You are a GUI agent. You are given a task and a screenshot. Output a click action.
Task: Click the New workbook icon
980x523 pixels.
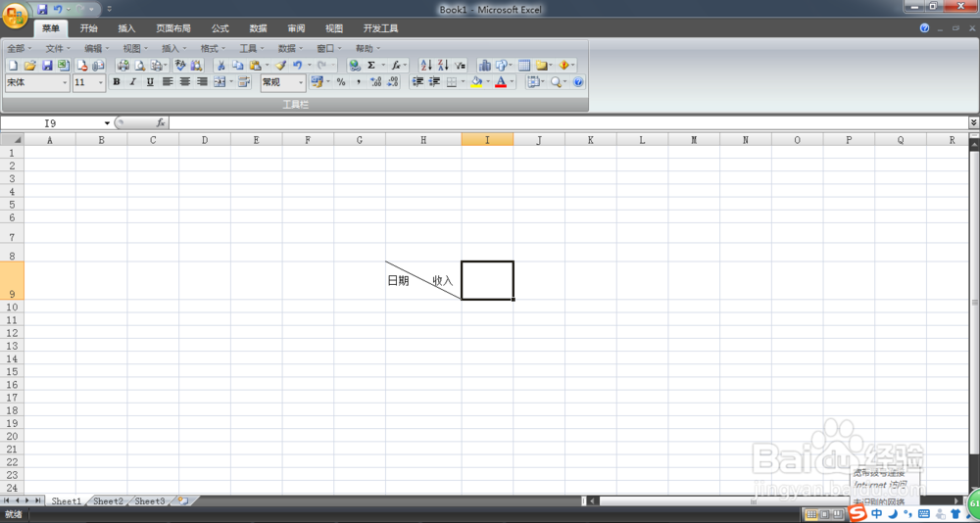(x=13, y=65)
